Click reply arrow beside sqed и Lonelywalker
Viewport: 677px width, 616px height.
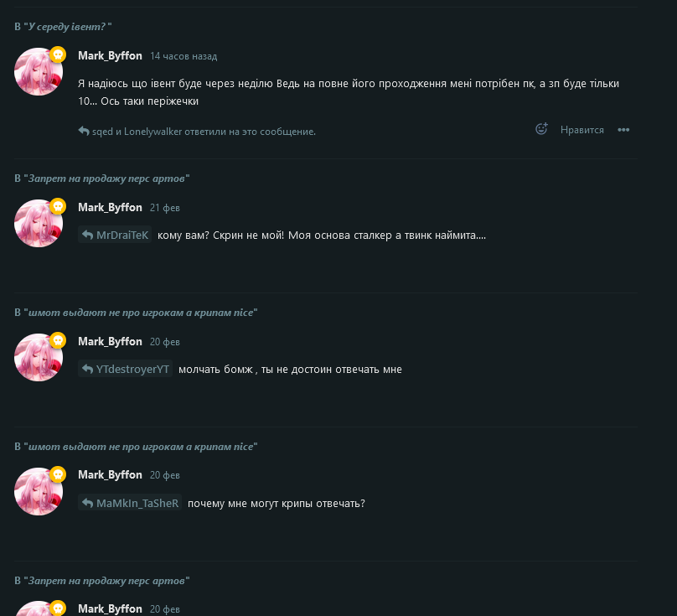pyautogui.click(x=84, y=131)
